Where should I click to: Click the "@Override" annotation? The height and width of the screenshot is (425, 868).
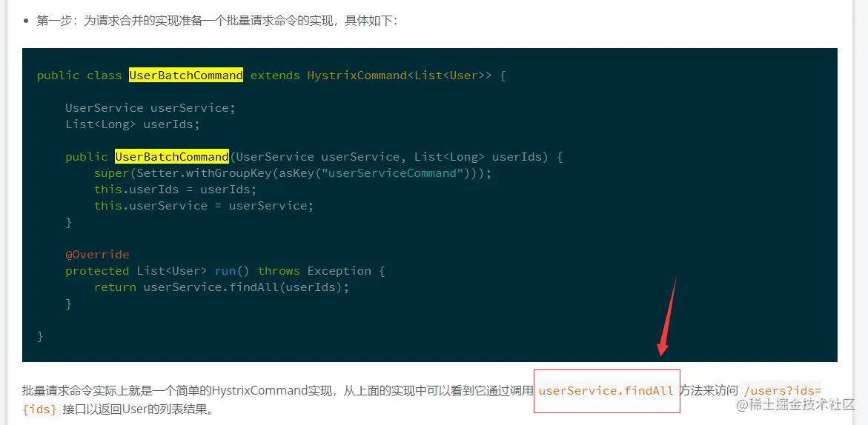tap(97, 254)
